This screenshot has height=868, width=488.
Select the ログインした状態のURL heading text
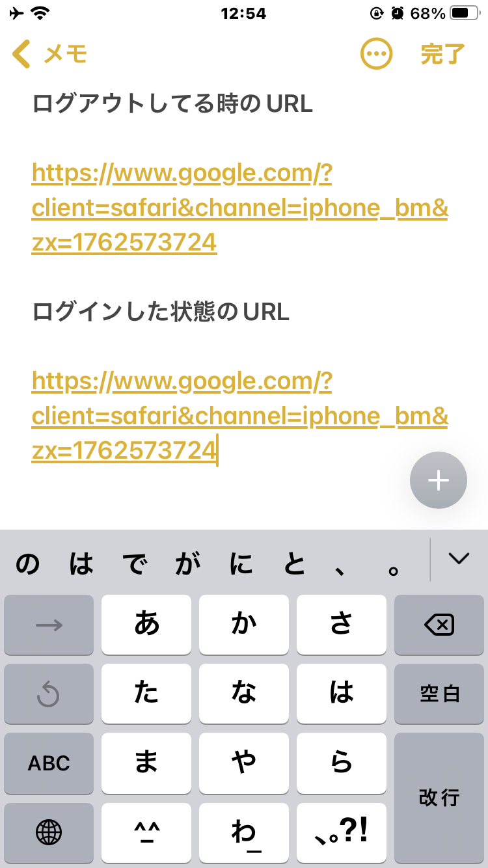pos(161,312)
